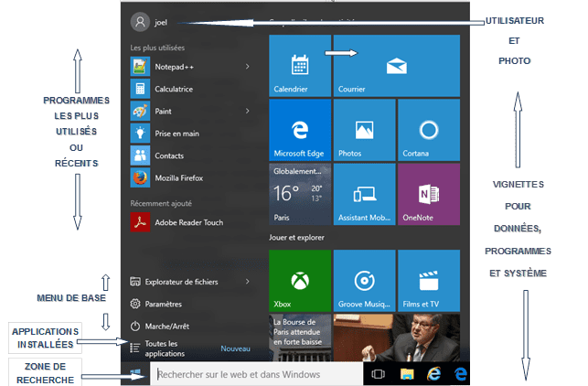The width and height of the screenshot is (588, 386).
Task: Open the Cortana tile
Action: (429, 130)
